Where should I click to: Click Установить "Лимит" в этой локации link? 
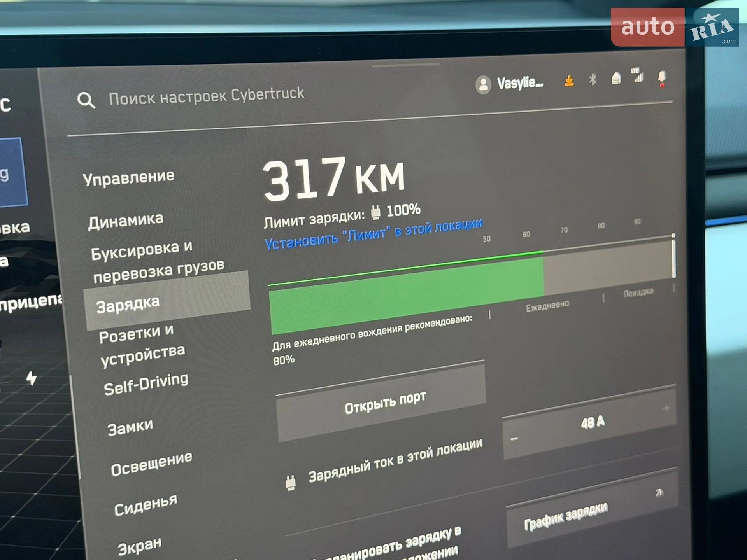(373, 233)
